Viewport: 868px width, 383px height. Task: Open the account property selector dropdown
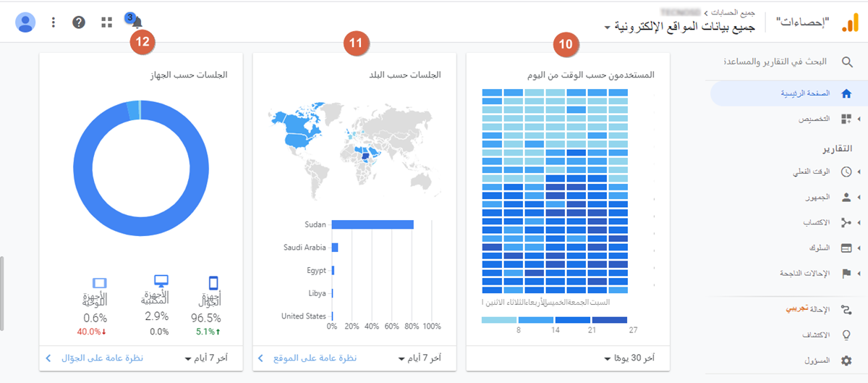point(682,28)
